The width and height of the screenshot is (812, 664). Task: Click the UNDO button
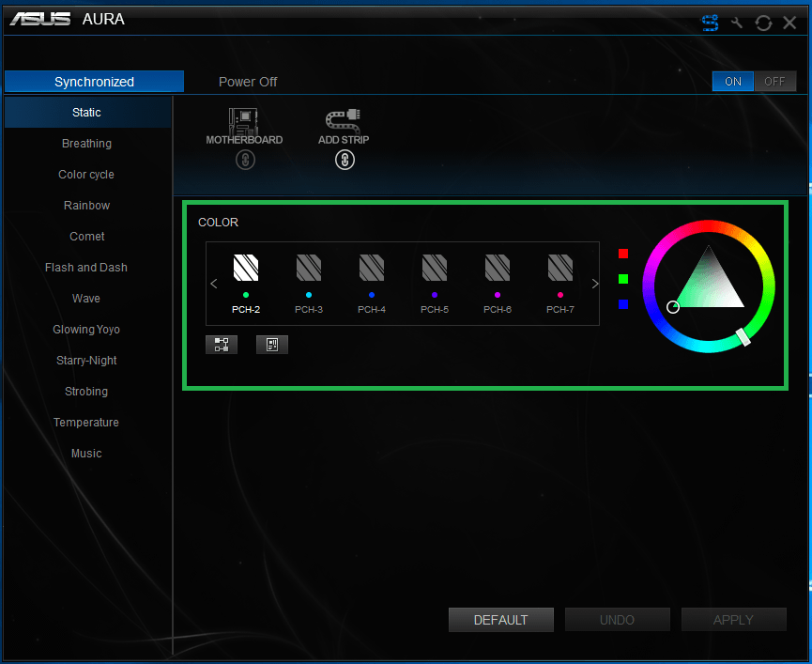[618, 620]
